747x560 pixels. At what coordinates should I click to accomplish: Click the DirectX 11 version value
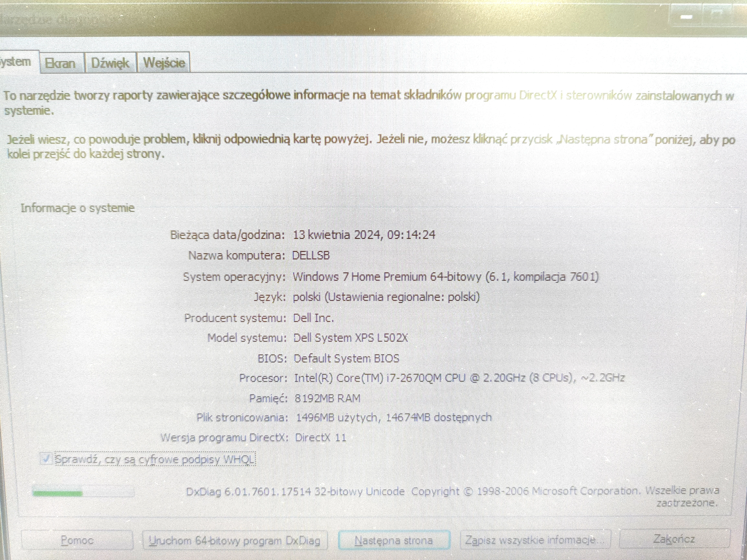[320, 437]
